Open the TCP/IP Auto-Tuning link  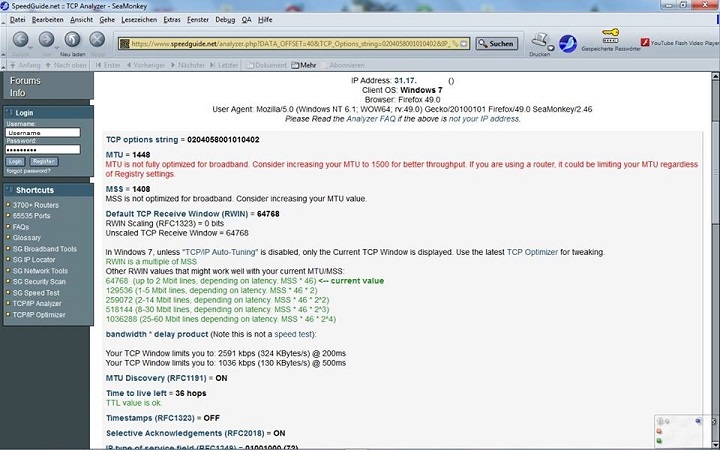[x=220, y=252]
